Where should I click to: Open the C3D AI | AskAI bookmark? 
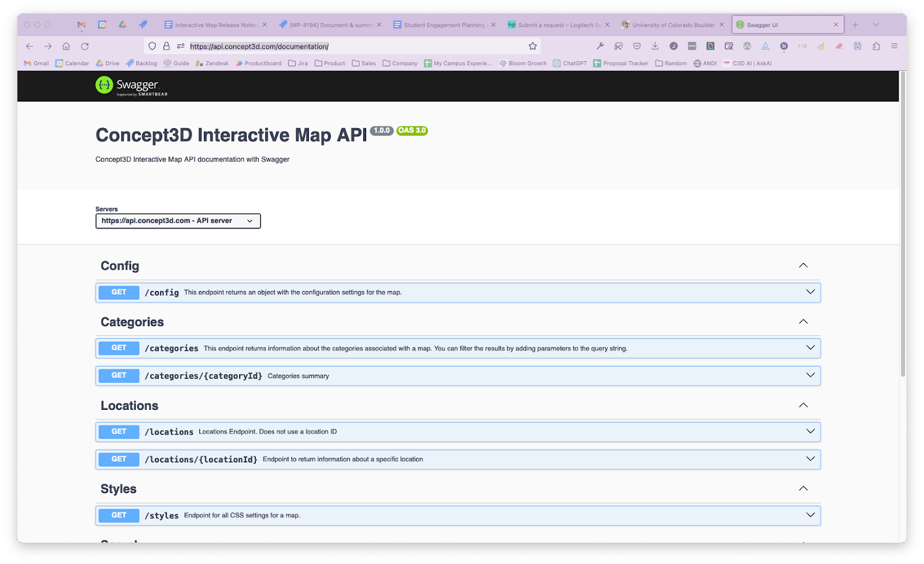tap(747, 64)
